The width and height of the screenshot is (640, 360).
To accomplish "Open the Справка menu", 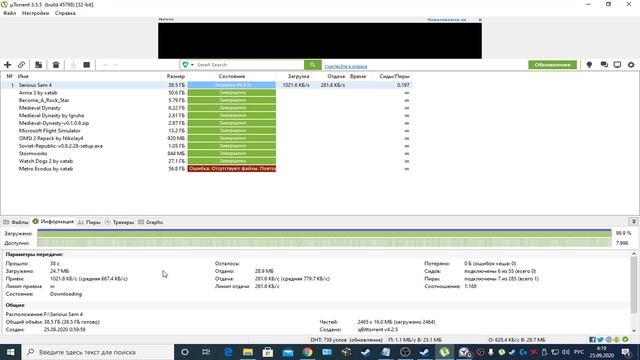I will (65, 13).
